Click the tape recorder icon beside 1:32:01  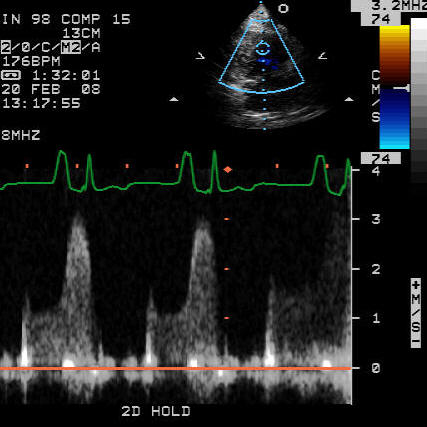[11, 75]
